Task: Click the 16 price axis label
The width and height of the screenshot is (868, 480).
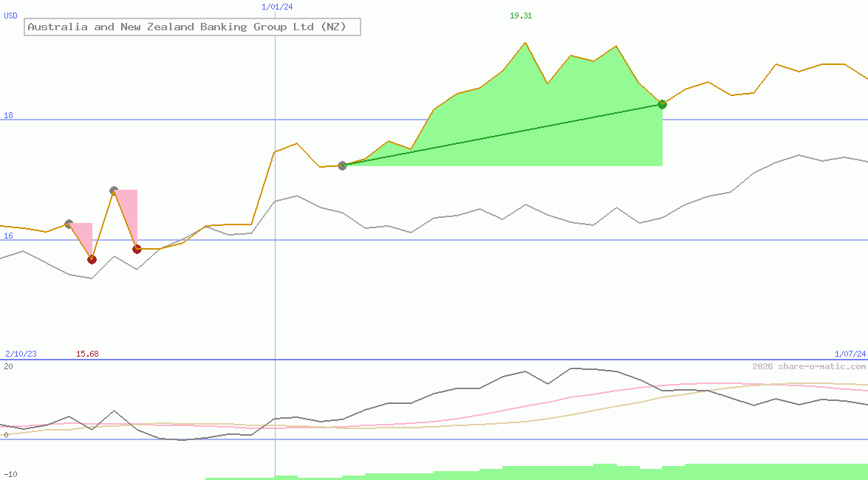Action: point(8,236)
